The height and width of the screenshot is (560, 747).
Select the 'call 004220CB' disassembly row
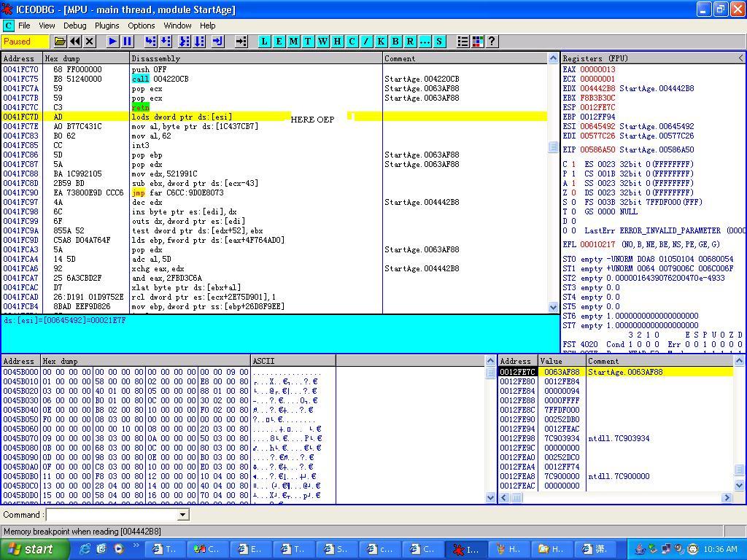click(274, 79)
